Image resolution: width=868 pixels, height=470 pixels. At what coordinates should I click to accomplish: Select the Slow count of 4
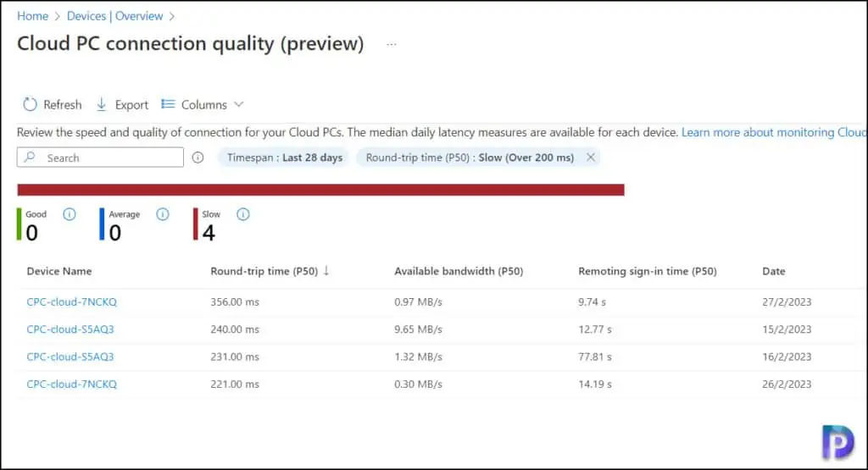click(209, 233)
